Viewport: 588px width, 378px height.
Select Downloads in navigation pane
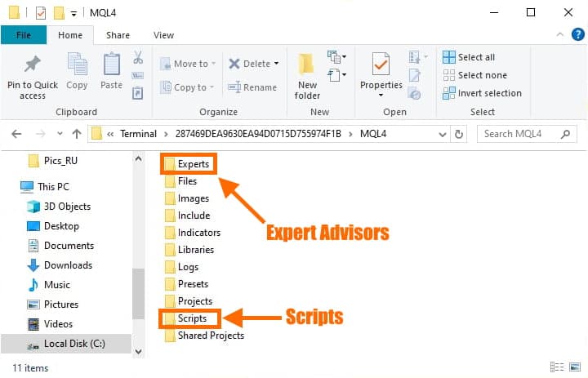(x=60, y=265)
